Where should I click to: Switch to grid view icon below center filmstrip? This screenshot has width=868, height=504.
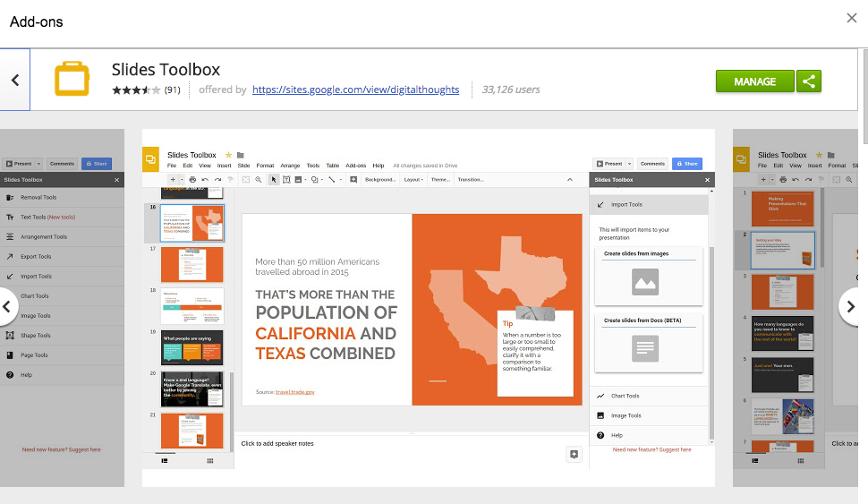tap(210, 461)
